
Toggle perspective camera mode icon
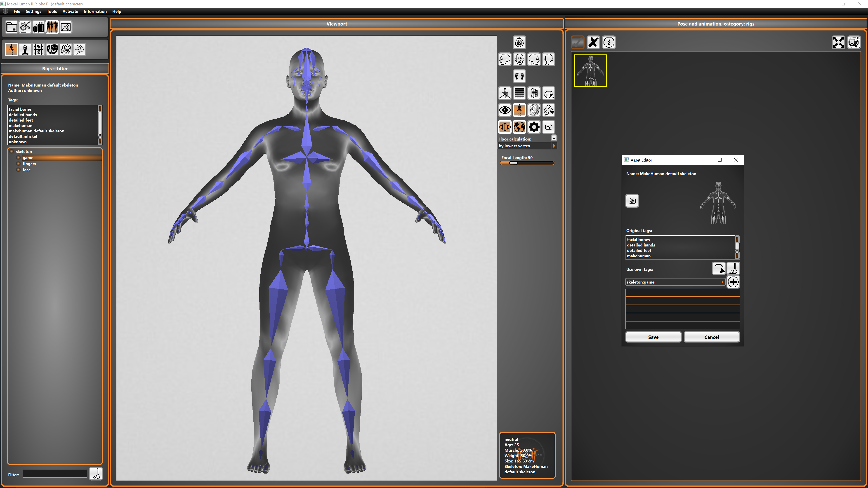point(505,127)
